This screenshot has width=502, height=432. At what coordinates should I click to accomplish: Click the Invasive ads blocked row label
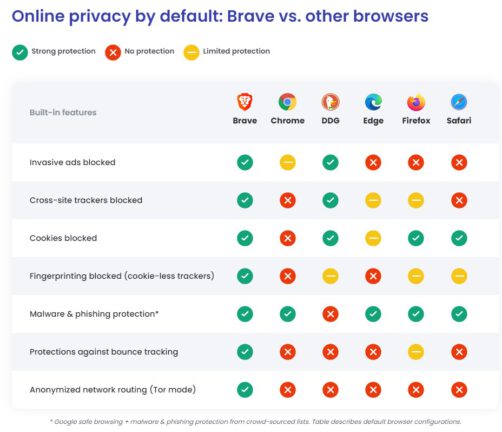click(x=72, y=162)
